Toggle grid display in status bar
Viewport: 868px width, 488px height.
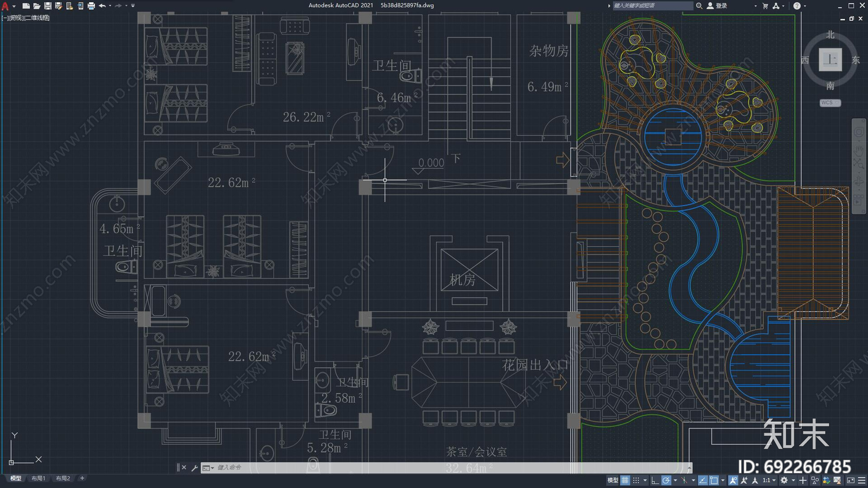pos(625,480)
